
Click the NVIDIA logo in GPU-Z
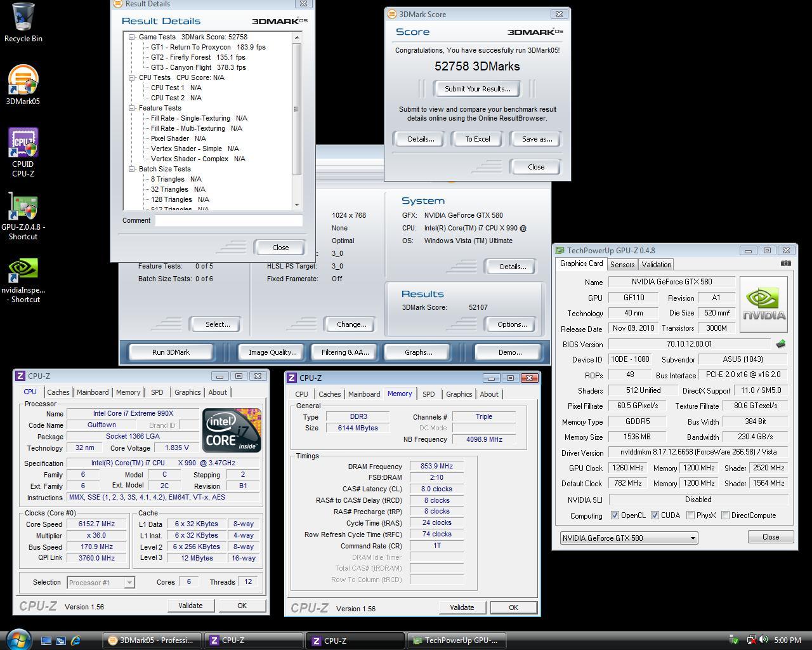[763, 304]
